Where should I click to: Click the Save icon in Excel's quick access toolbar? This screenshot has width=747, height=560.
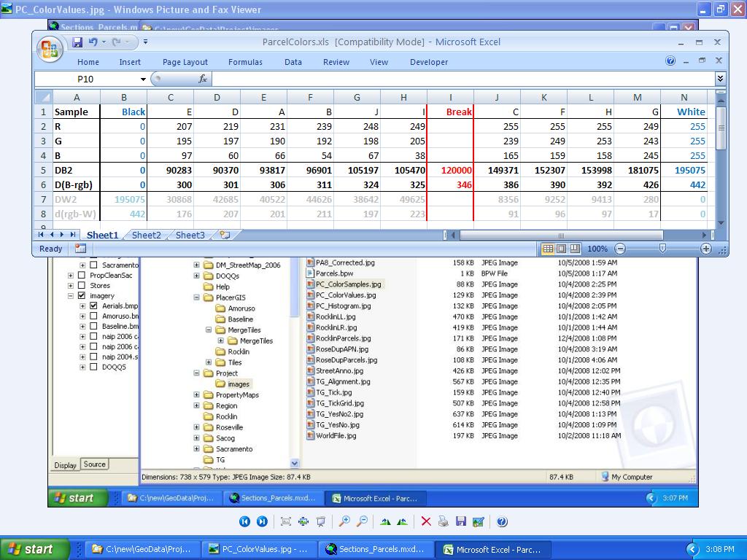click(x=77, y=42)
